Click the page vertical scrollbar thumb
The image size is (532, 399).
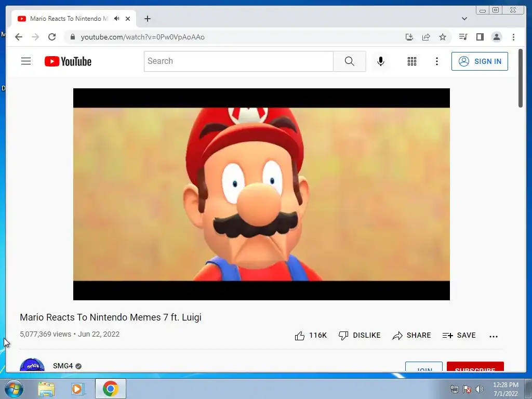[521, 78]
